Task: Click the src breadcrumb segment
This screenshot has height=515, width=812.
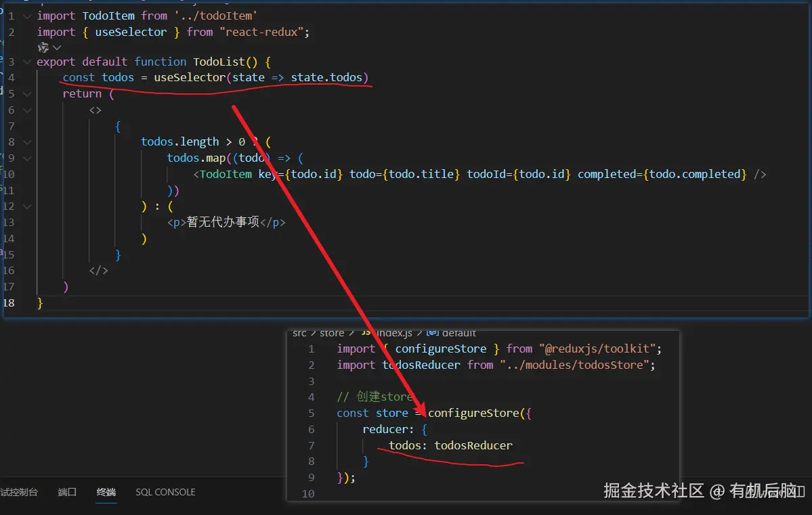Action: tap(299, 333)
